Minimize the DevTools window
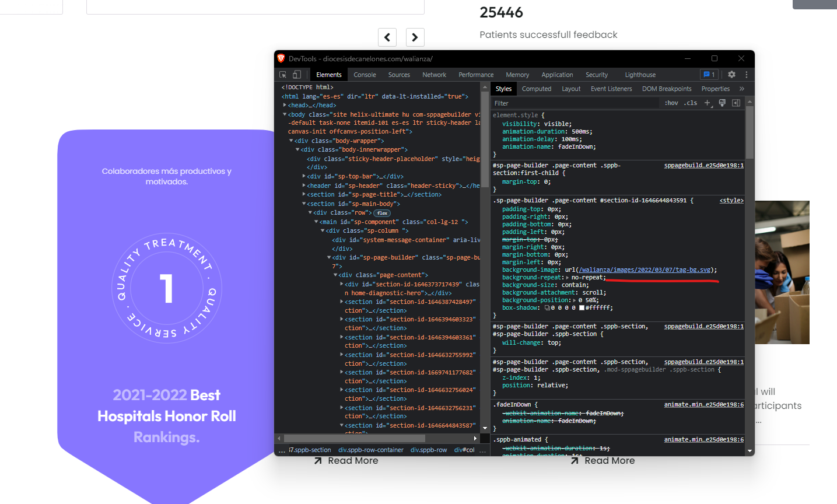This screenshot has width=837, height=504. pos(688,58)
